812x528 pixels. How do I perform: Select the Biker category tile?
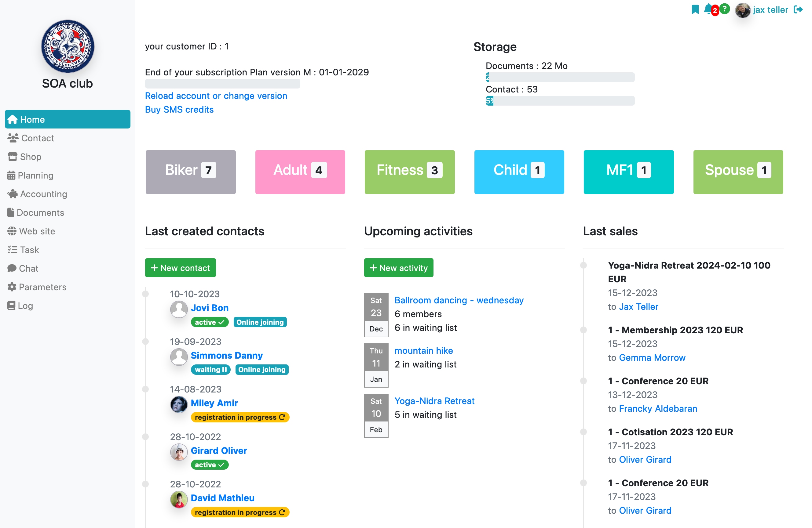190,172
